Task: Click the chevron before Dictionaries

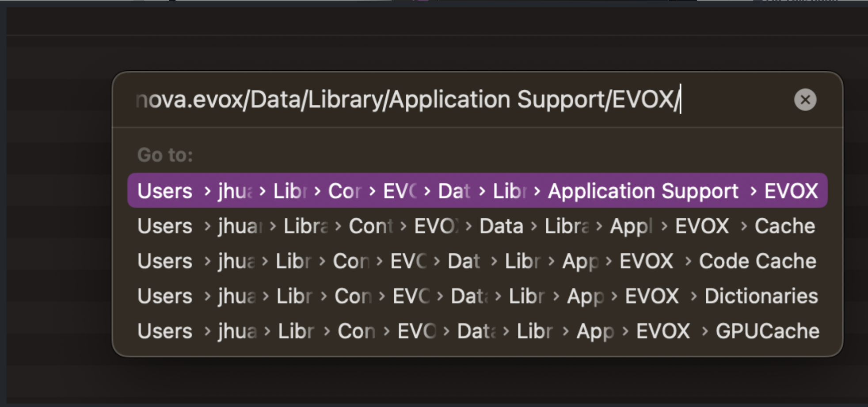Action: tap(693, 296)
